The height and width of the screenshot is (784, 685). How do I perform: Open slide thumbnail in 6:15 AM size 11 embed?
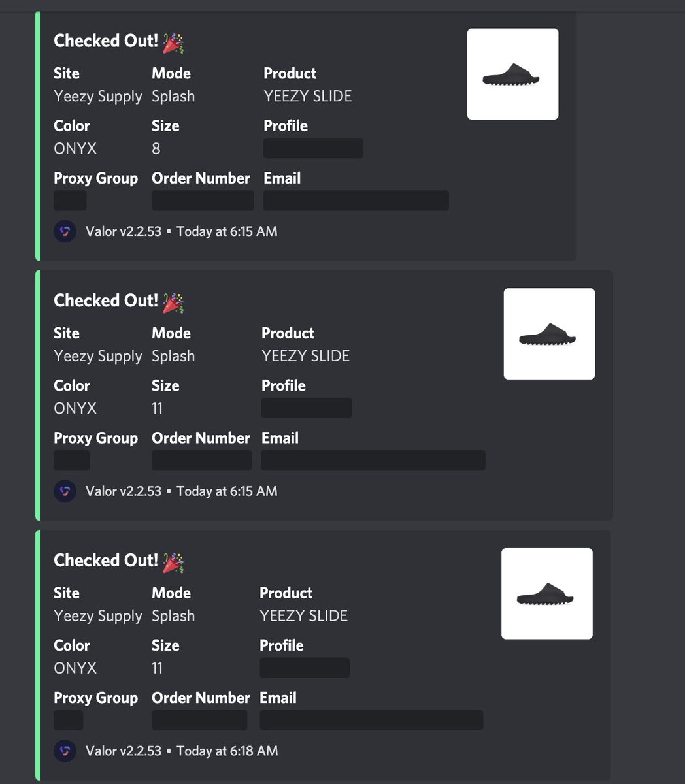point(549,334)
